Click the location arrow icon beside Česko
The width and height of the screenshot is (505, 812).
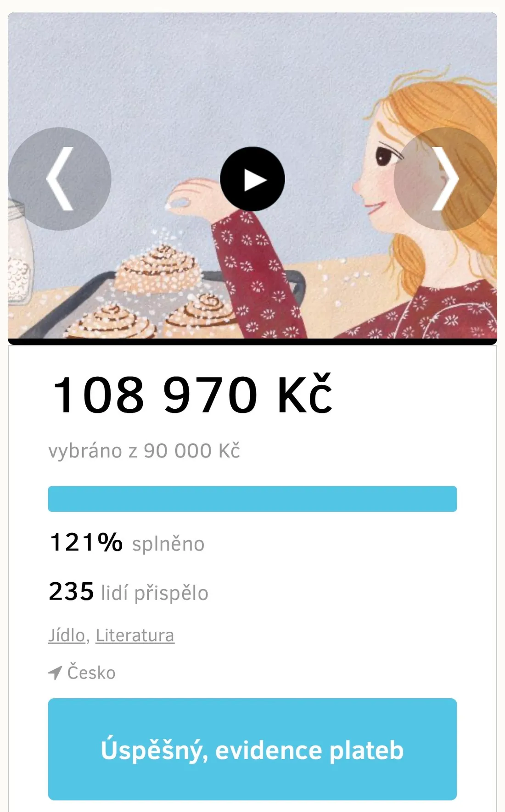pyautogui.click(x=55, y=673)
